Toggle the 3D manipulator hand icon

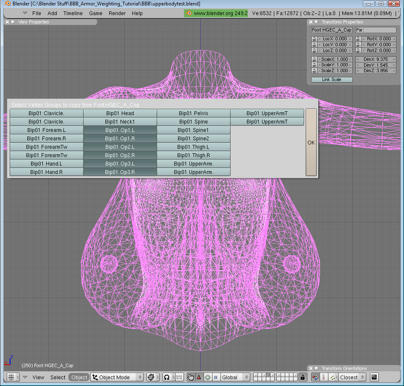[190, 377]
